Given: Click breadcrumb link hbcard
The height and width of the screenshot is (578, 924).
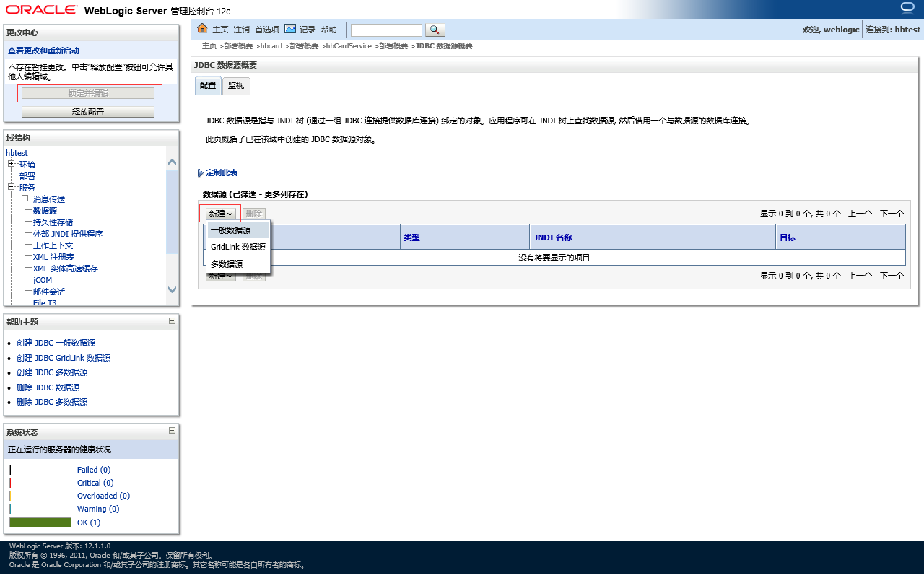Looking at the screenshot, I should coord(271,46).
